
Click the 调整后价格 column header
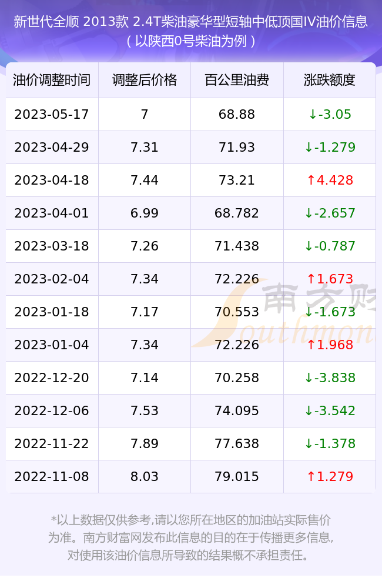click(x=145, y=80)
